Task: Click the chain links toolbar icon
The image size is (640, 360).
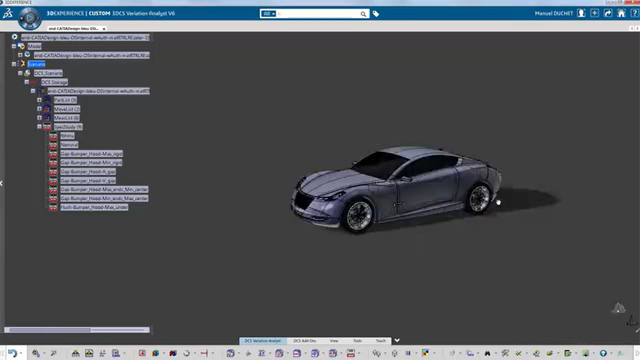Action: pos(376,353)
